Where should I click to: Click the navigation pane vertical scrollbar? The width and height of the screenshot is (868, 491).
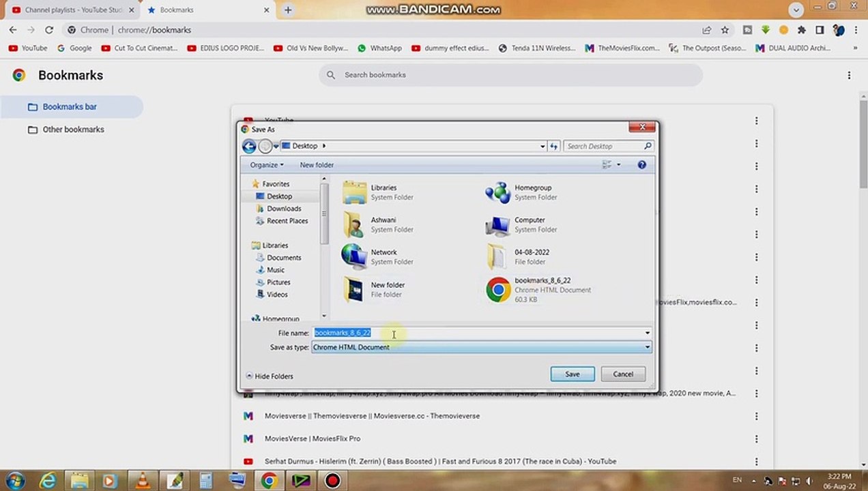point(324,248)
